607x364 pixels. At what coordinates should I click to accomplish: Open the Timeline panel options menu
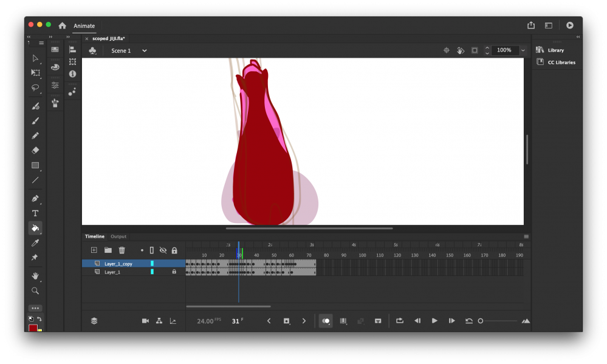(x=526, y=236)
